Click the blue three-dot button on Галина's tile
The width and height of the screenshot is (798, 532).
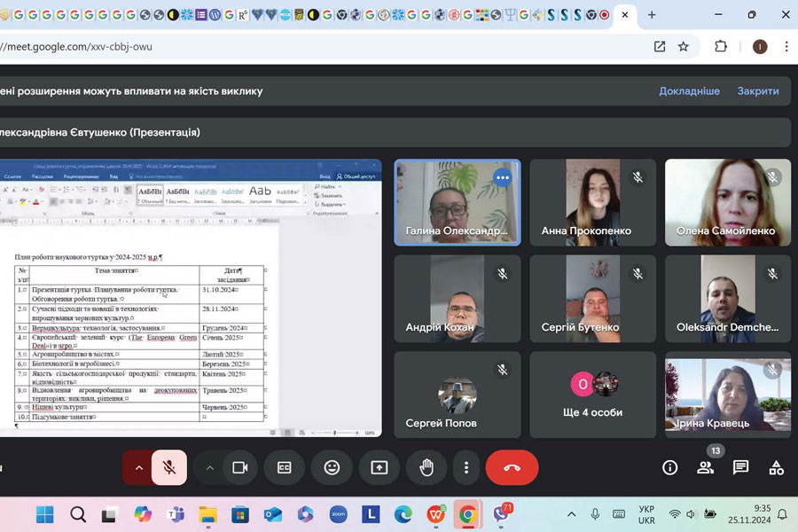click(503, 177)
